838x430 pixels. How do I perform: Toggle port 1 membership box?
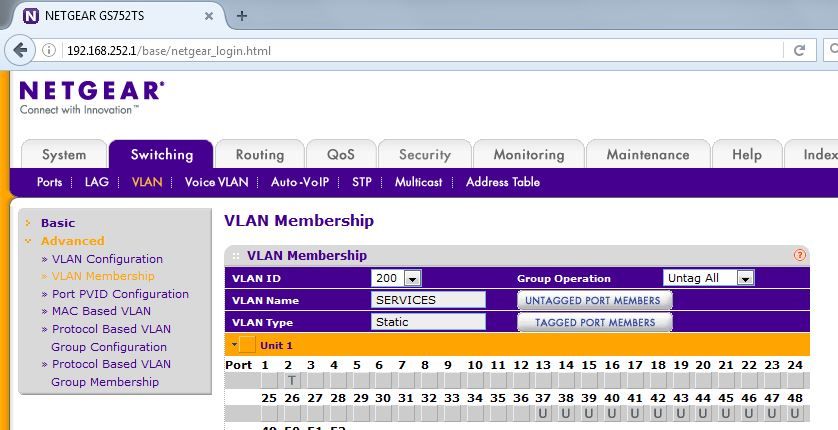point(269,380)
